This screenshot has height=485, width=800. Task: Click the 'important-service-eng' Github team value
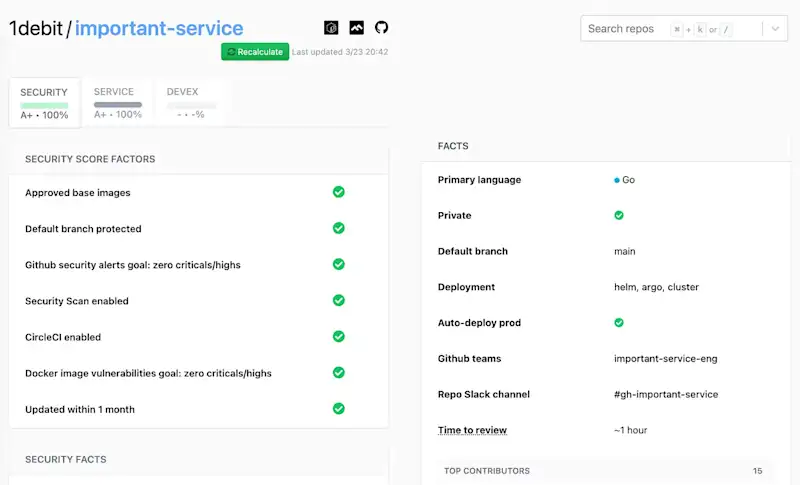click(x=666, y=359)
